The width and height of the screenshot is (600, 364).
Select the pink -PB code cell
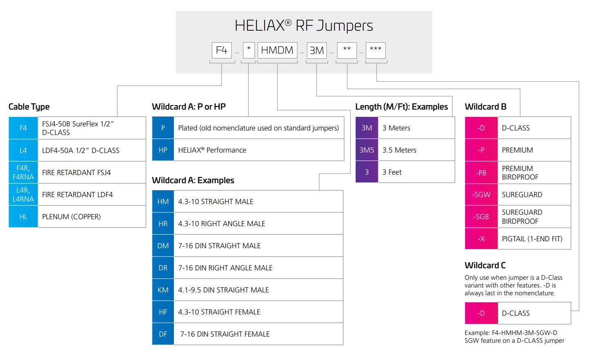point(481,173)
